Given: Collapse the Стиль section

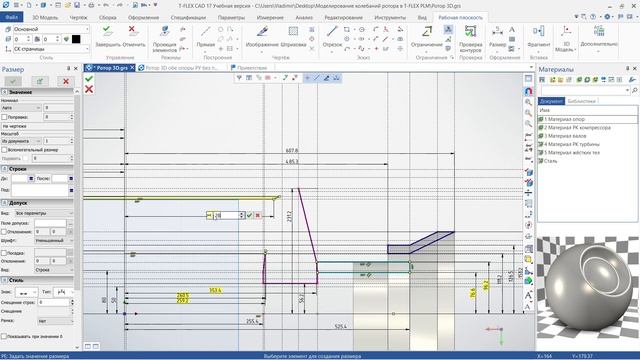Looking at the screenshot, I should click(x=4, y=280).
